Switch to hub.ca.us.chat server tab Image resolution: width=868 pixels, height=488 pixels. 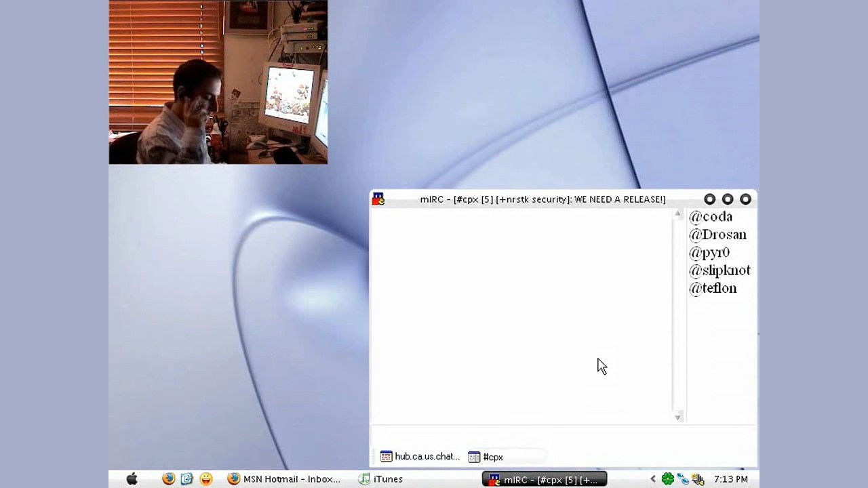(x=420, y=457)
